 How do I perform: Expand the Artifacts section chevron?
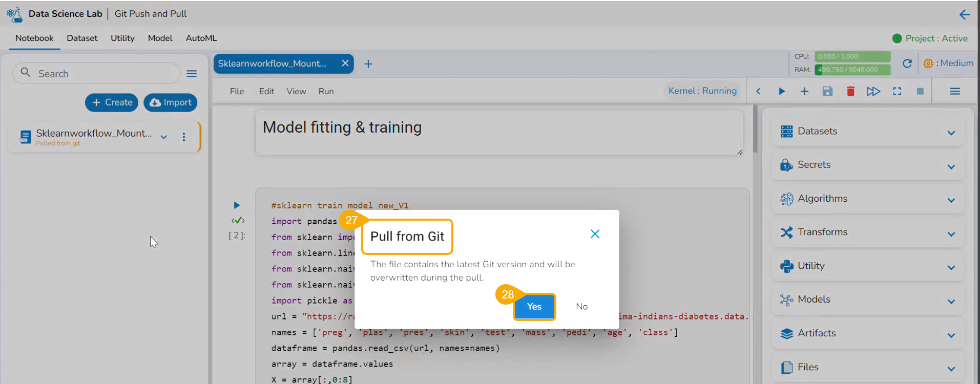[951, 335]
